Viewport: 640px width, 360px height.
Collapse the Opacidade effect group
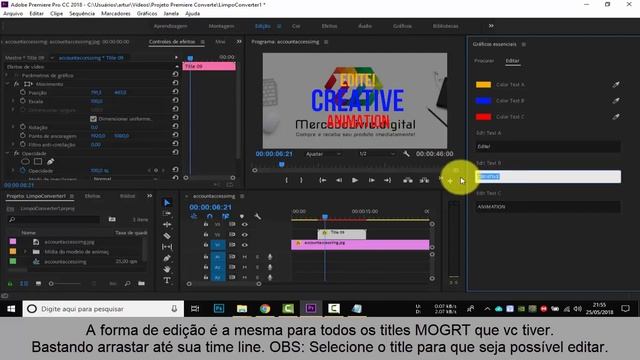click(7, 153)
